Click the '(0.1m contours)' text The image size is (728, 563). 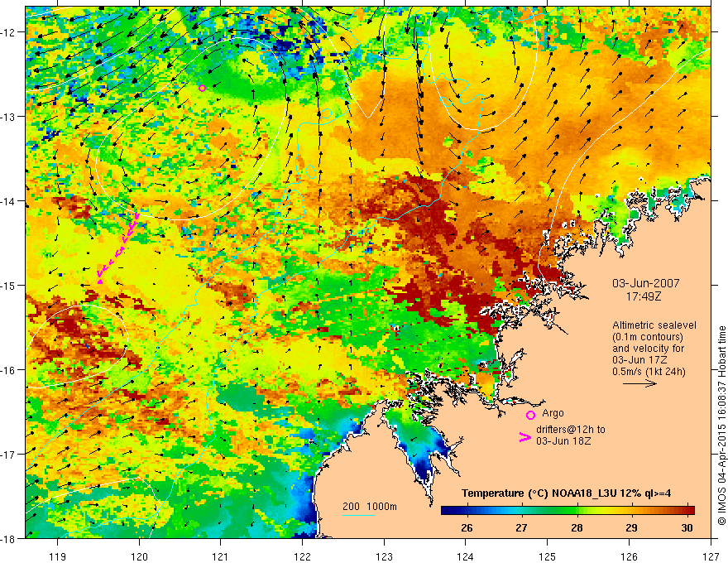click(648, 337)
